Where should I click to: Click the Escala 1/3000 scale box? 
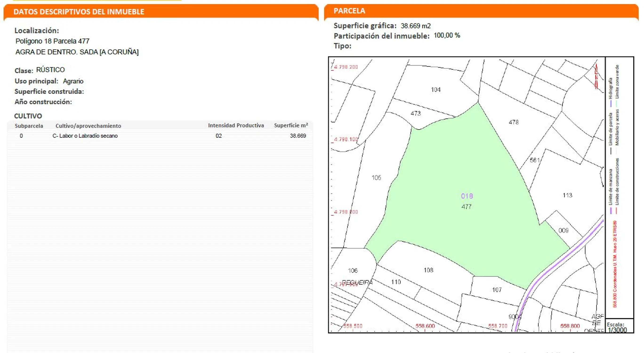(x=619, y=326)
